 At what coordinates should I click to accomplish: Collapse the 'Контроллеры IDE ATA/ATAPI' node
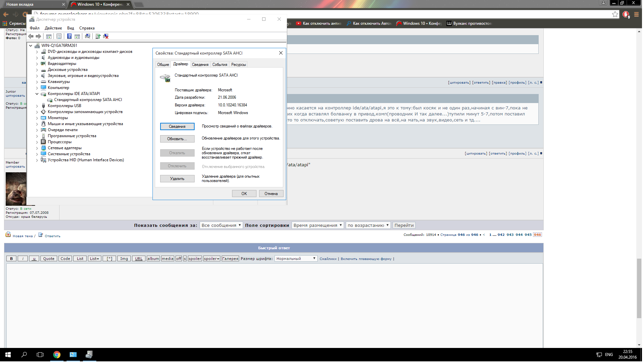point(37,94)
